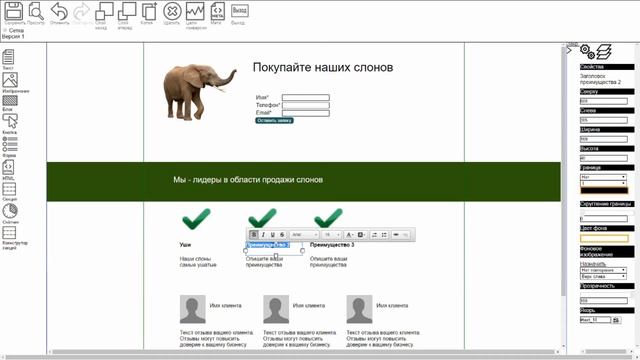The image size is (640, 360).
Task: Click the Exit (Выход) icon
Action: [240, 11]
